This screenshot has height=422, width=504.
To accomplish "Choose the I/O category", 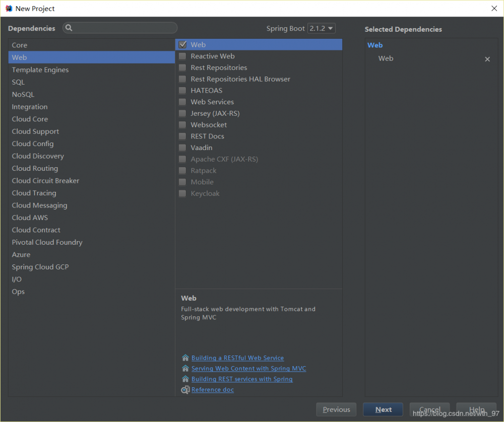I will 92,279.
